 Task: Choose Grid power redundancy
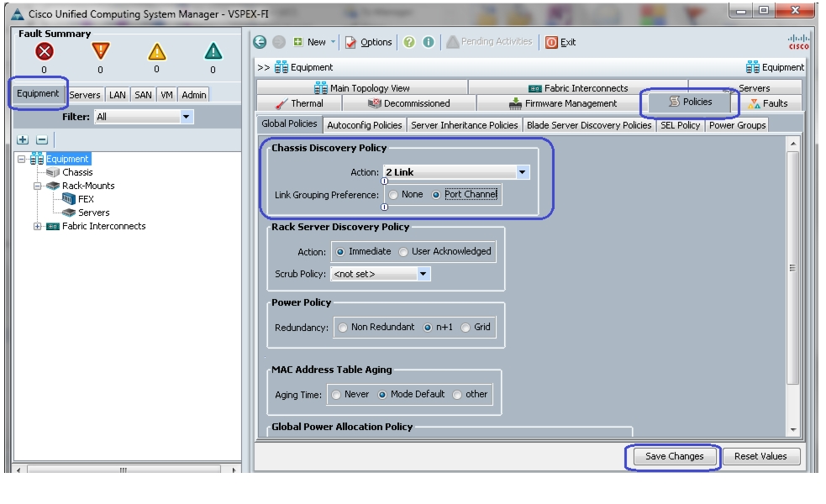click(466, 328)
